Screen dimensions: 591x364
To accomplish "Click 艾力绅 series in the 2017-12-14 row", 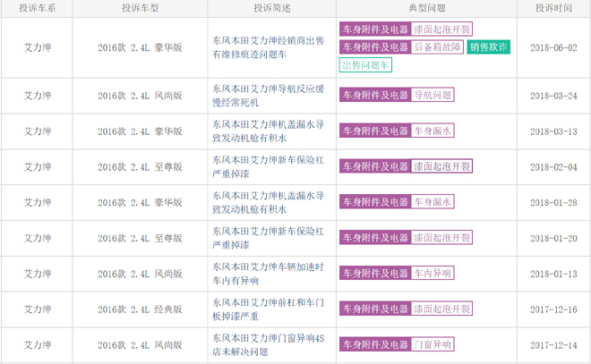I will click(x=37, y=345).
